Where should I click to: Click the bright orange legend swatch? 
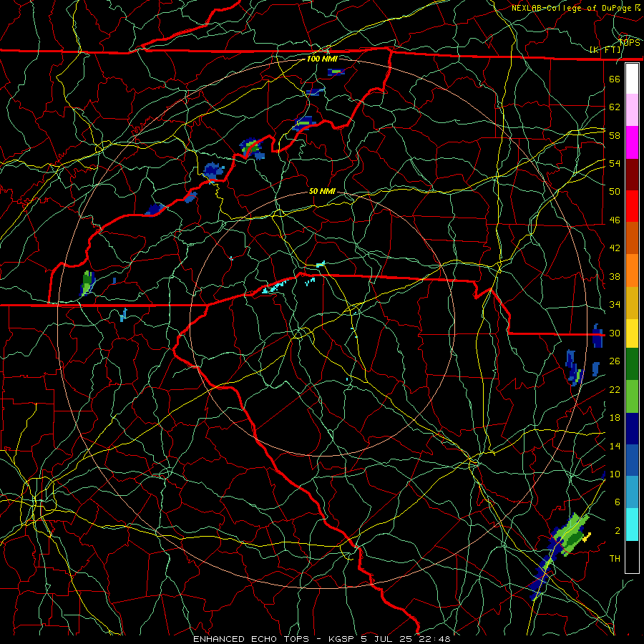pyautogui.click(x=632, y=270)
